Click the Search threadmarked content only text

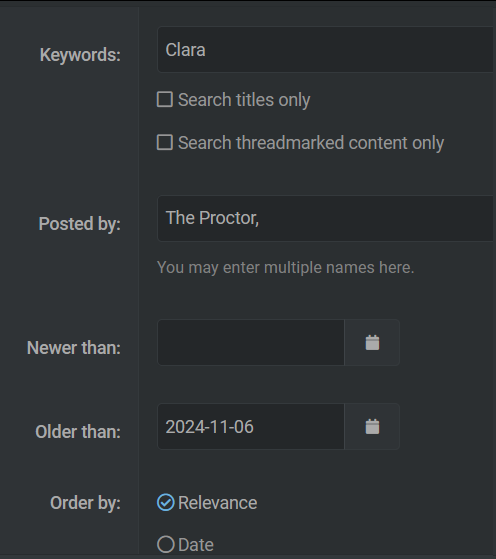tap(311, 143)
